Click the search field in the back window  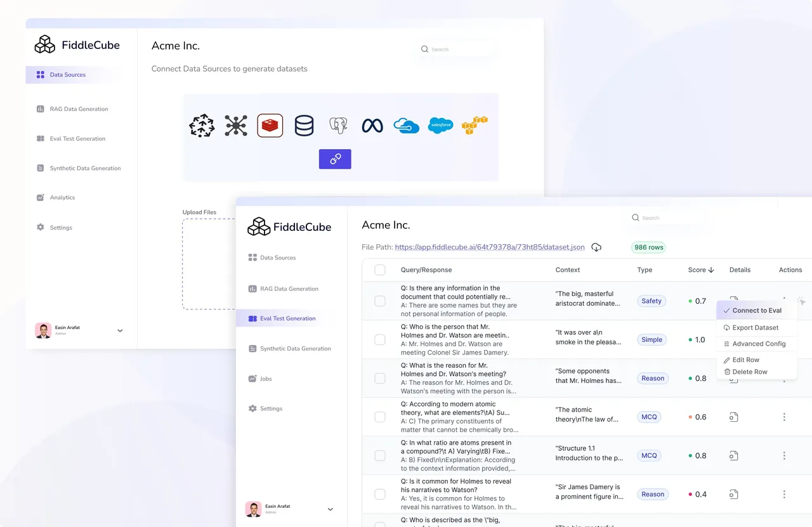(x=457, y=49)
